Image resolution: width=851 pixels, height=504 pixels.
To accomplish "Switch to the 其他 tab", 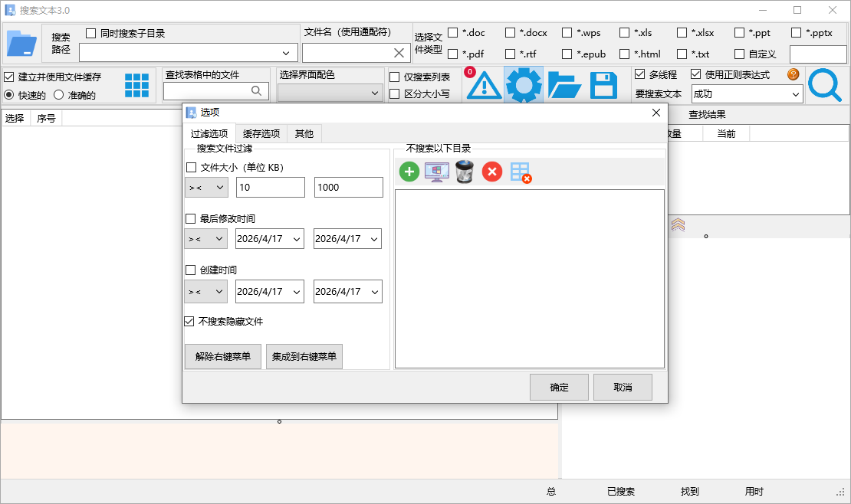I will coord(304,133).
